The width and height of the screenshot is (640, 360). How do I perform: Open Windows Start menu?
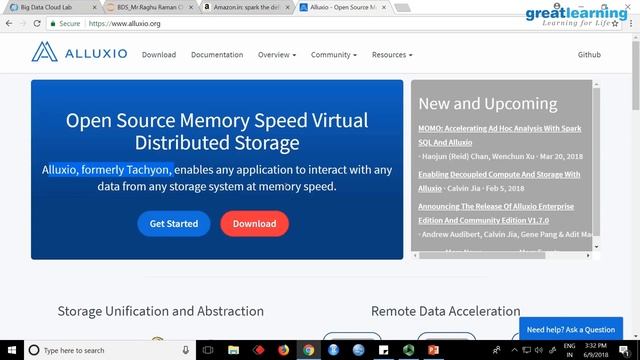(12, 350)
